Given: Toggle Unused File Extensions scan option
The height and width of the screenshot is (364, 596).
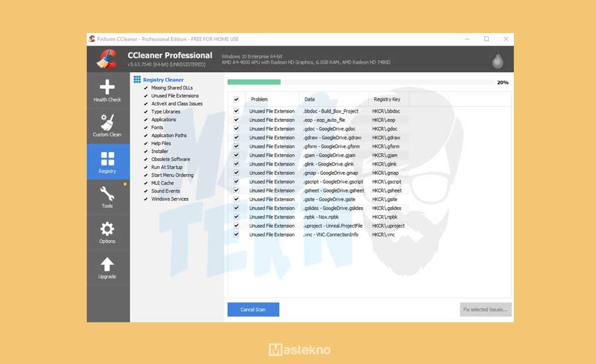Looking at the screenshot, I should pos(146,96).
